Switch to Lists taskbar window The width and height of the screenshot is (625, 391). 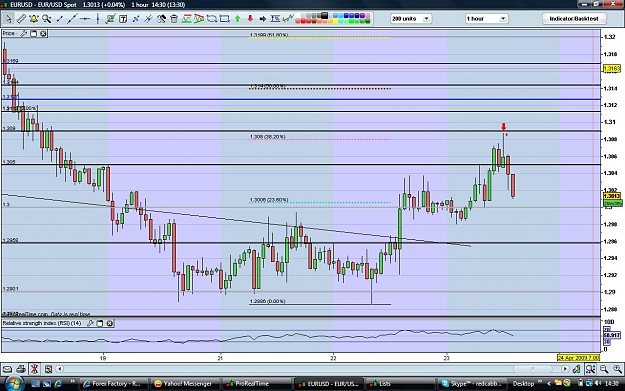click(399, 384)
